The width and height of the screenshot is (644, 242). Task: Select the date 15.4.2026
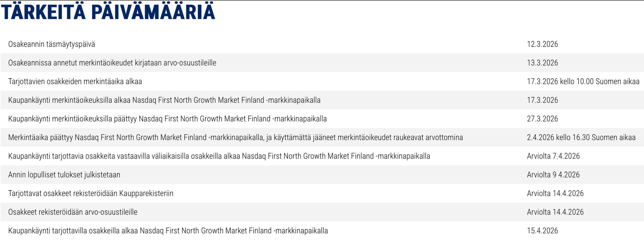[542, 231]
